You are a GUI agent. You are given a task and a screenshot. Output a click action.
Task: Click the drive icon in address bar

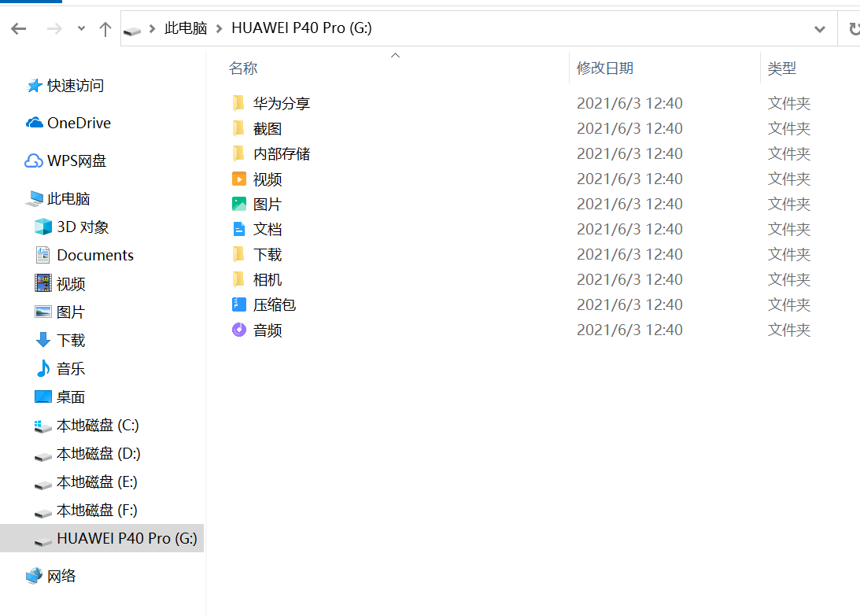click(x=132, y=30)
